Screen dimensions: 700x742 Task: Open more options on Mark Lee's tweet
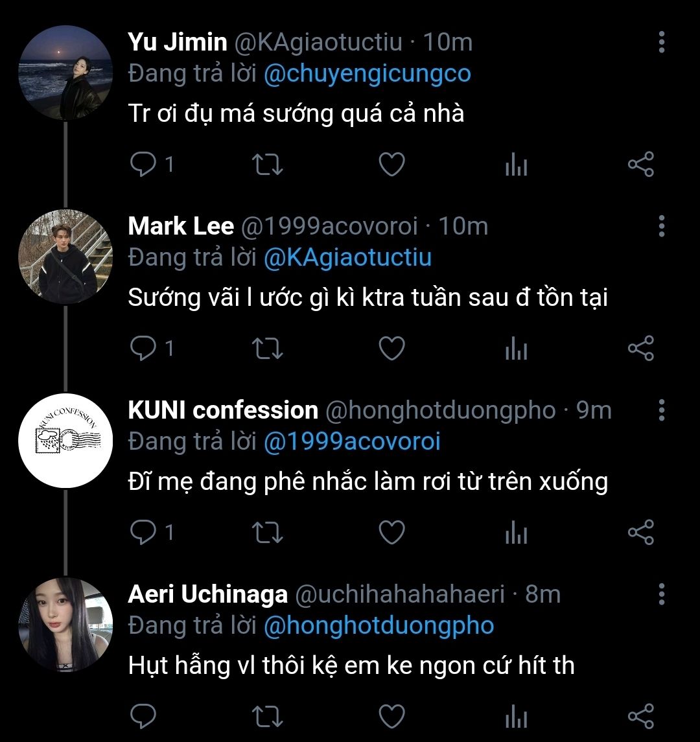point(661,226)
